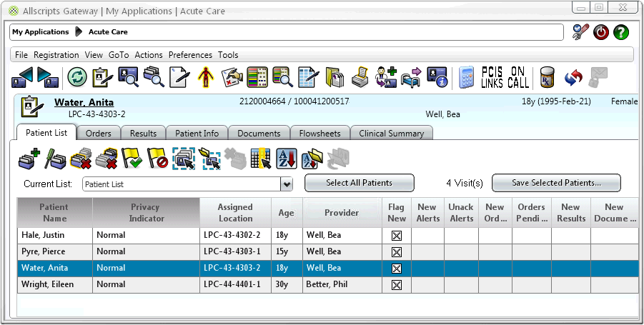This screenshot has width=644, height=325.
Task: Toggle Flag New checkbox for Pyre, Pierce
Action: (397, 252)
